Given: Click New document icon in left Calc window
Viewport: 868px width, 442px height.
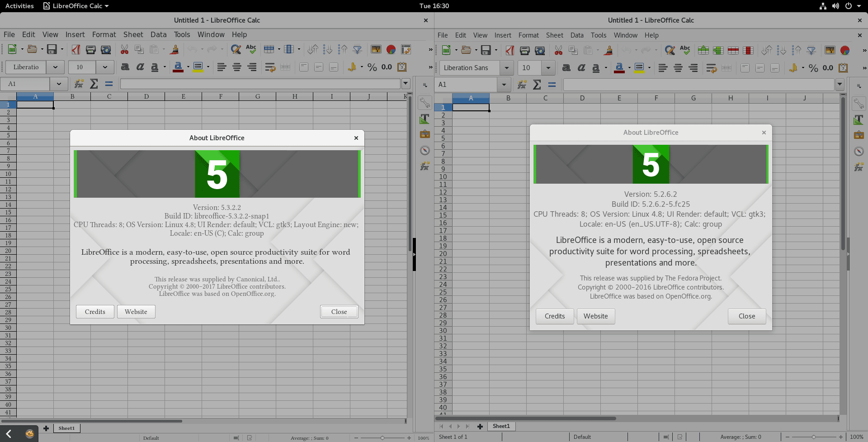Looking at the screenshot, I should tap(12, 49).
